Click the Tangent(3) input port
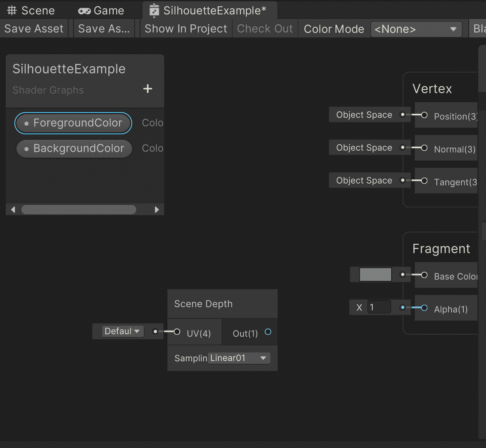Screen dimensions: 486x448 point(424,181)
